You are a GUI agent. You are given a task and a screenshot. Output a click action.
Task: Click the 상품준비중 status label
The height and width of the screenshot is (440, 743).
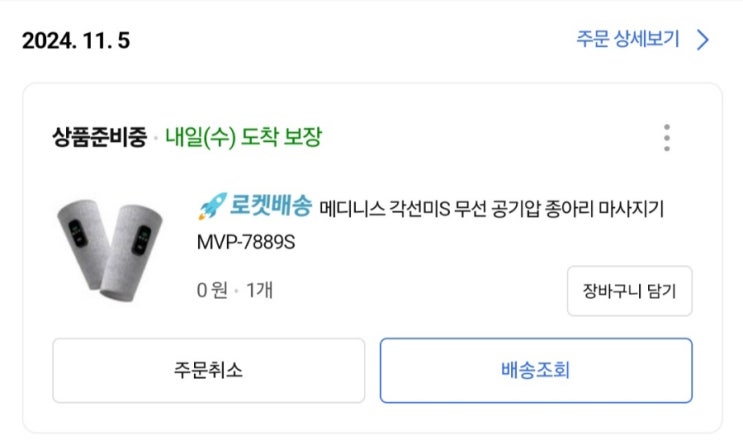tap(99, 137)
